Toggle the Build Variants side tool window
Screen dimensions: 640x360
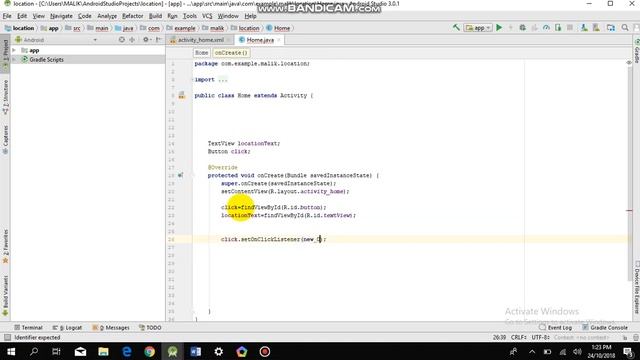(5, 296)
